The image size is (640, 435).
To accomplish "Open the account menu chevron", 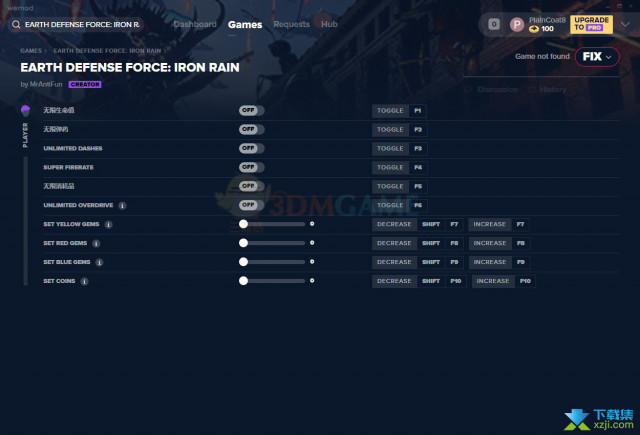I will [626, 24].
